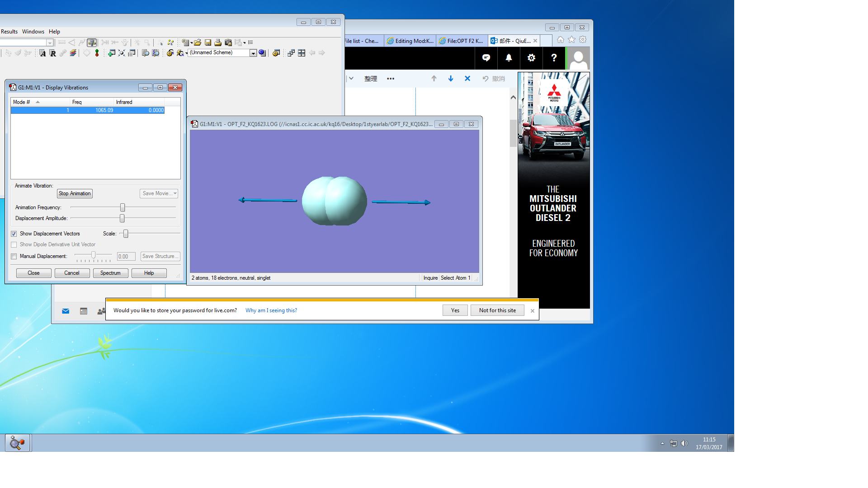Enable Manual Displacement checkbox
Viewport: 868px width, 488px height.
[x=14, y=257]
